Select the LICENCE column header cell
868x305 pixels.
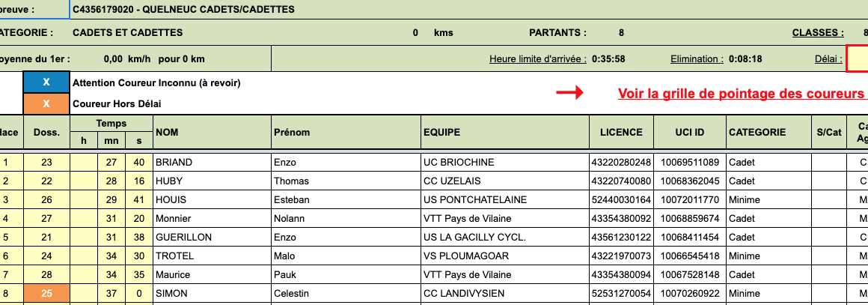(621, 133)
